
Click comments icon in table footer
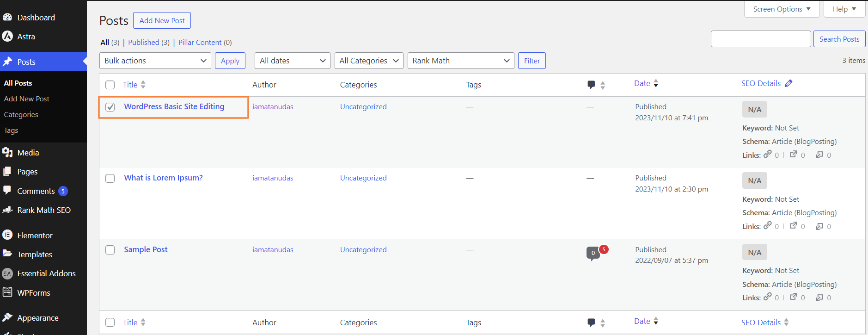(591, 323)
